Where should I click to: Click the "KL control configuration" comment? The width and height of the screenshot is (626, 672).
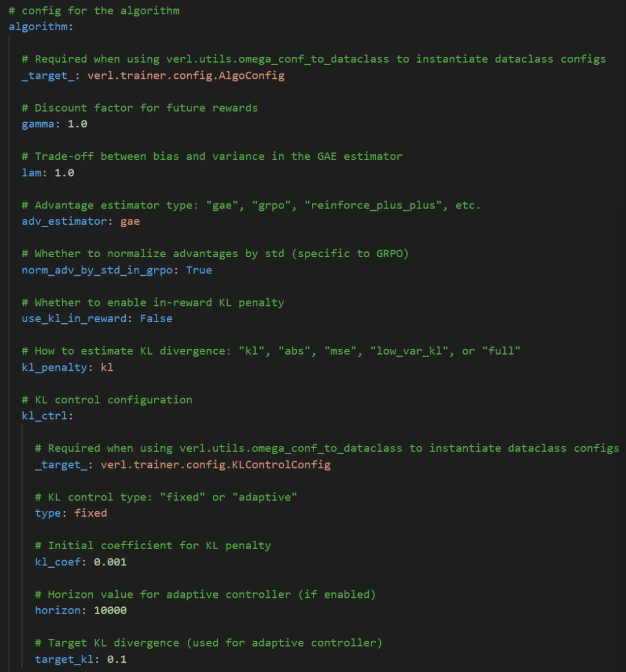pyautogui.click(x=107, y=400)
